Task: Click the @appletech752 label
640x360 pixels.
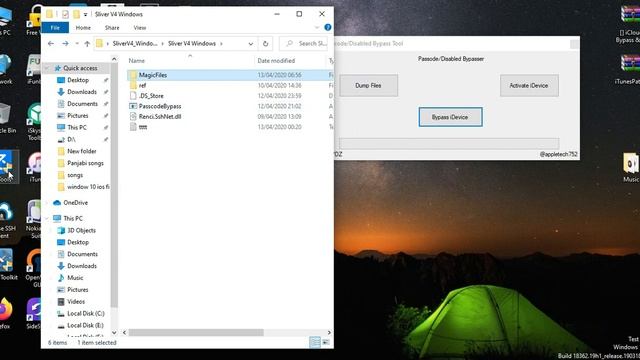Action: point(558,154)
